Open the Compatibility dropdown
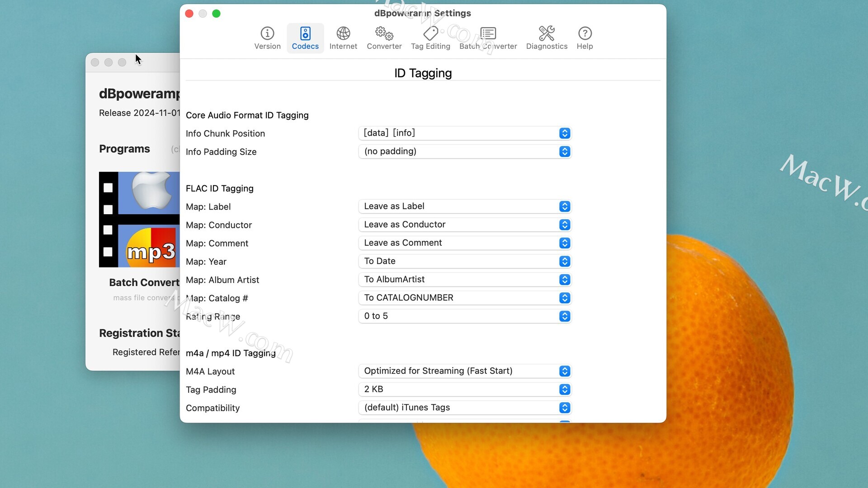The image size is (868, 488). 465,408
